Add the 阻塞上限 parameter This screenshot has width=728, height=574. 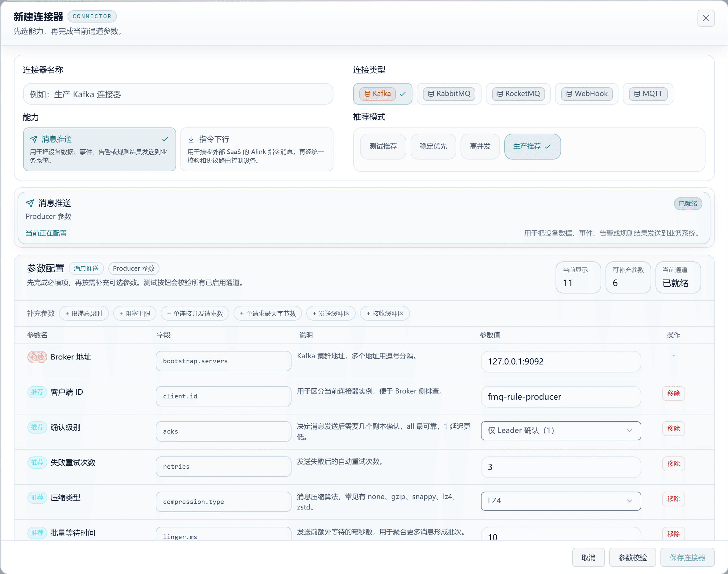coord(135,313)
